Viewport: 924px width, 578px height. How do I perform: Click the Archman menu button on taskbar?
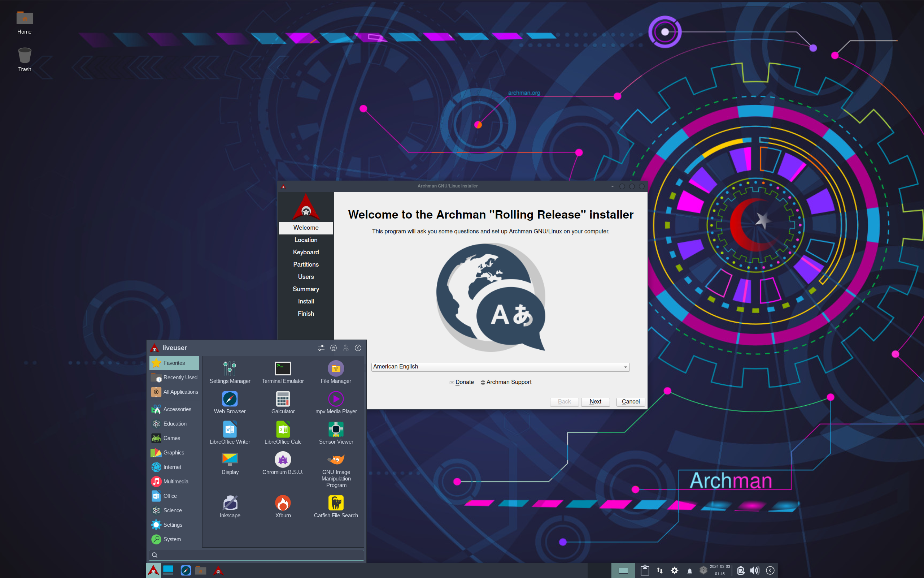point(153,570)
